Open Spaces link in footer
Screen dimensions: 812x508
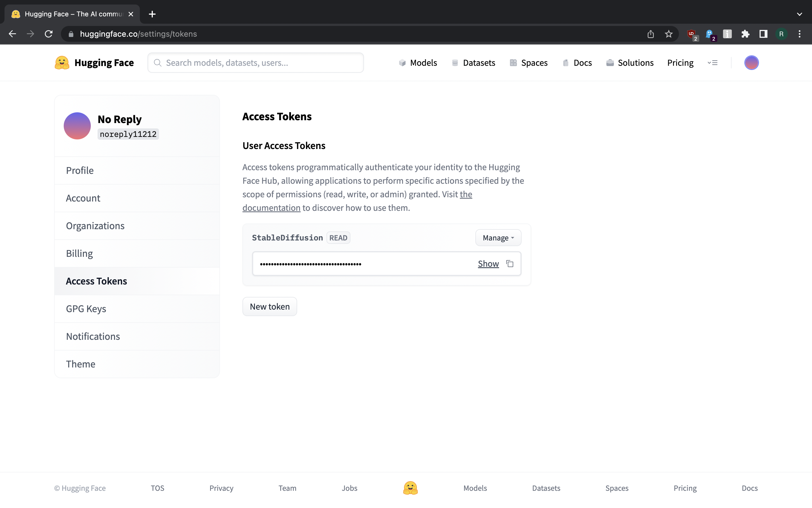click(x=617, y=488)
